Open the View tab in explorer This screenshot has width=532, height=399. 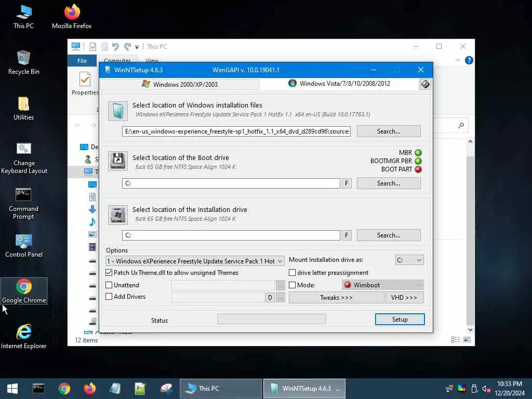(152, 60)
